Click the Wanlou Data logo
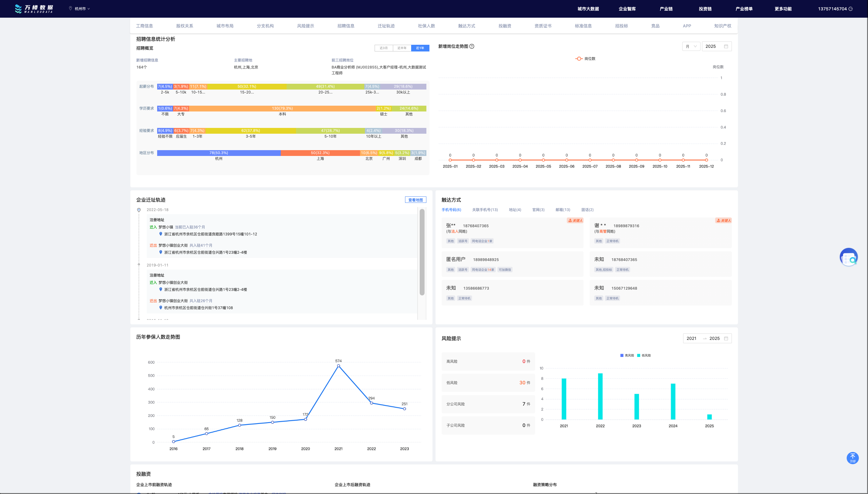This screenshot has height=494, width=868. (x=34, y=9)
